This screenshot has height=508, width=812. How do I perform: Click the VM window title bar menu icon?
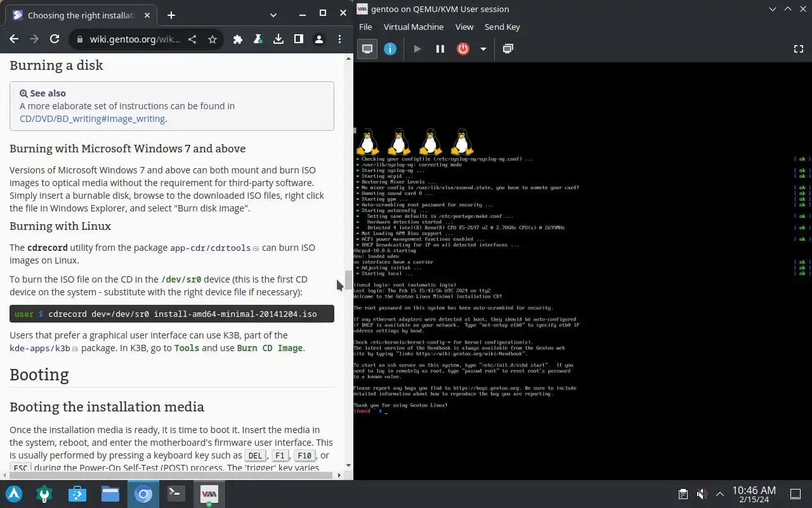tap(362, 9)
